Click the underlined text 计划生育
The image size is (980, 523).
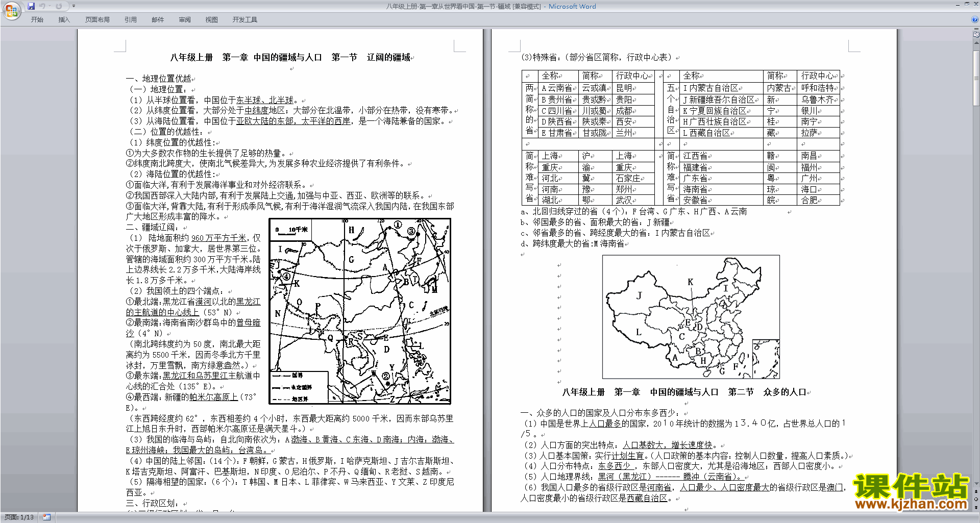click(628, 456)
